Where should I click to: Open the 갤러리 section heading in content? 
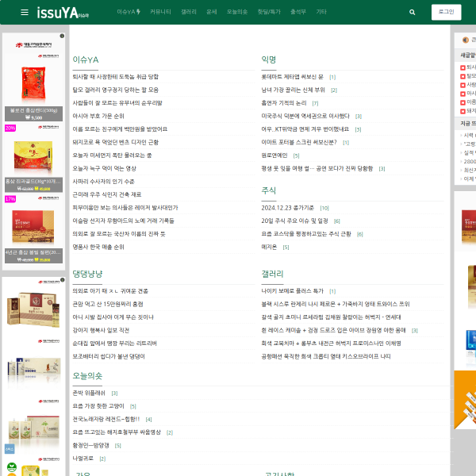(272, 274)
